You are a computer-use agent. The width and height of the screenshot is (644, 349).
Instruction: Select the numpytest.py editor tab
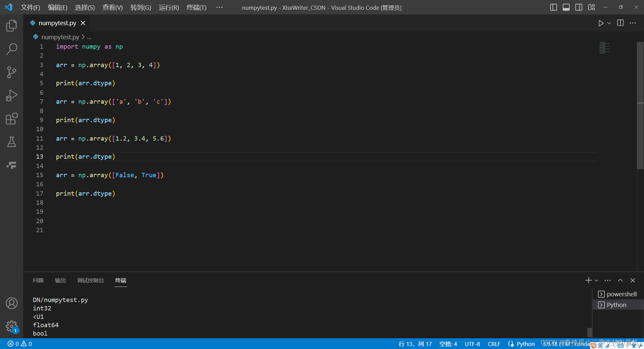tap(57, 23)
